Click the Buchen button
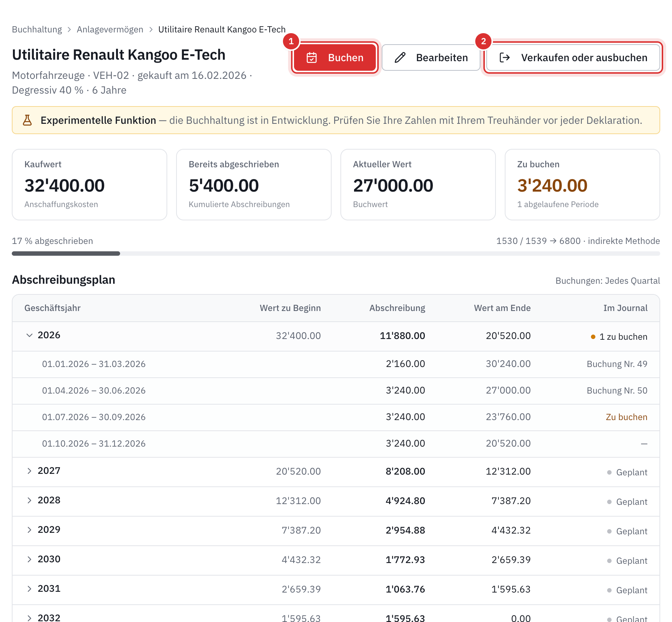The width and height of the screenshot is (672, 622). click(x=335, y=57)
